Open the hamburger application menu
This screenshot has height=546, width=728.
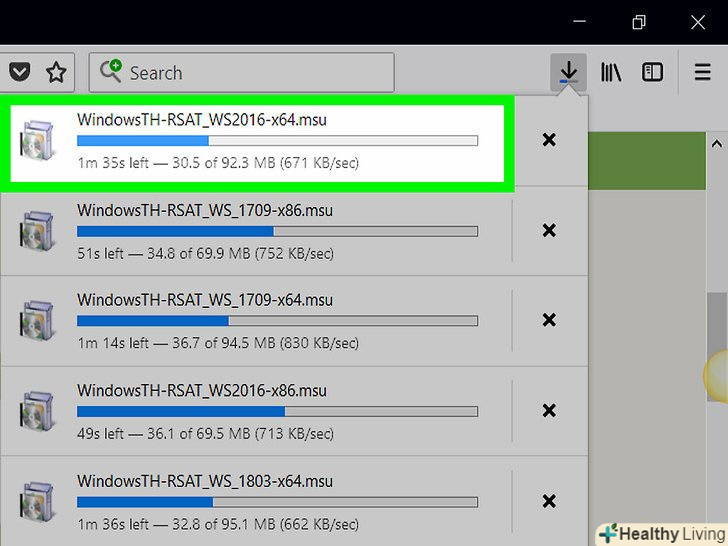[x=702, y=72]
